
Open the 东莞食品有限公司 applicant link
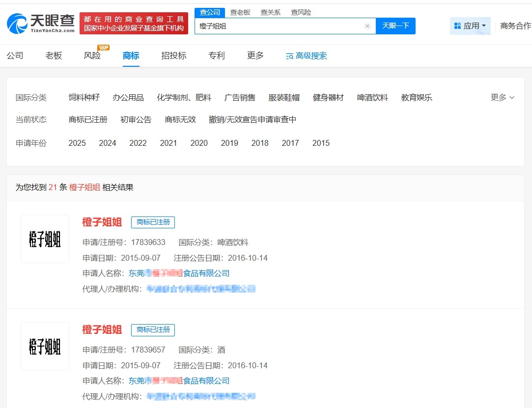pyautogui.click(x=180, y=273)
